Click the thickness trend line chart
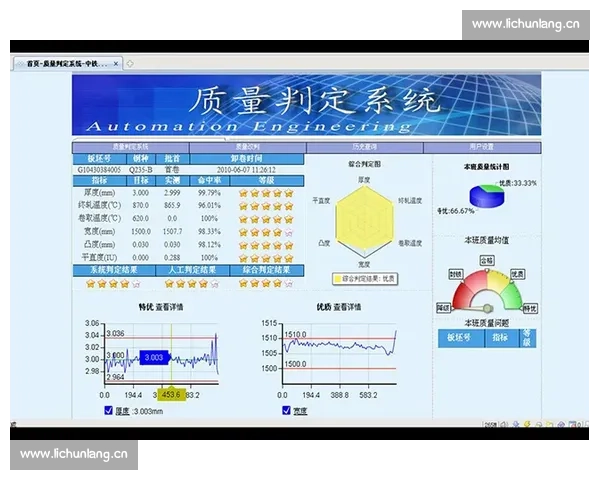600x480 pixels. point(161,354)
